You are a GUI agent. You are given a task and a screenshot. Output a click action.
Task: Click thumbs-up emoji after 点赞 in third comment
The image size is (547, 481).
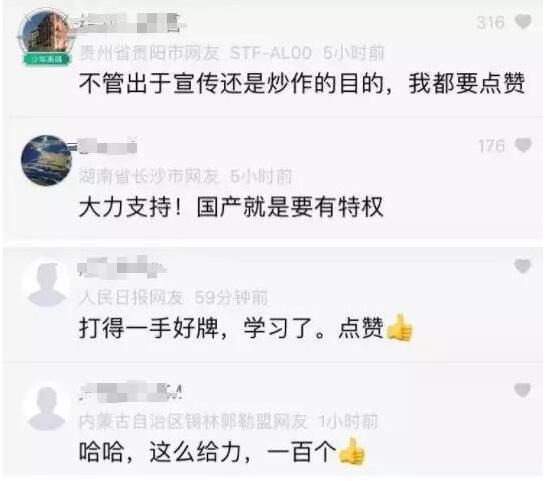[399, 328]
